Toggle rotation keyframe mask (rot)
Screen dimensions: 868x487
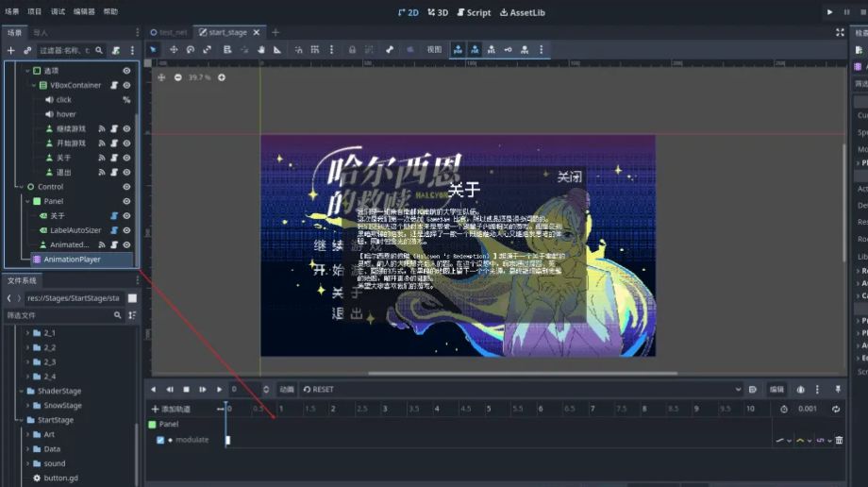point(475,49)
